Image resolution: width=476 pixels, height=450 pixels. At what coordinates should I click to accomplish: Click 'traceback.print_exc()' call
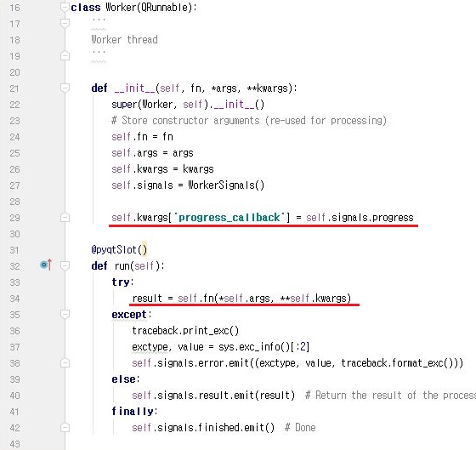(x=185, y=331)
